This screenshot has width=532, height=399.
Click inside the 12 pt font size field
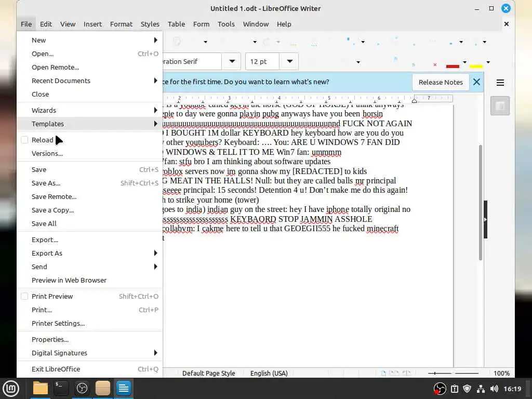click(x=262, y=61)
